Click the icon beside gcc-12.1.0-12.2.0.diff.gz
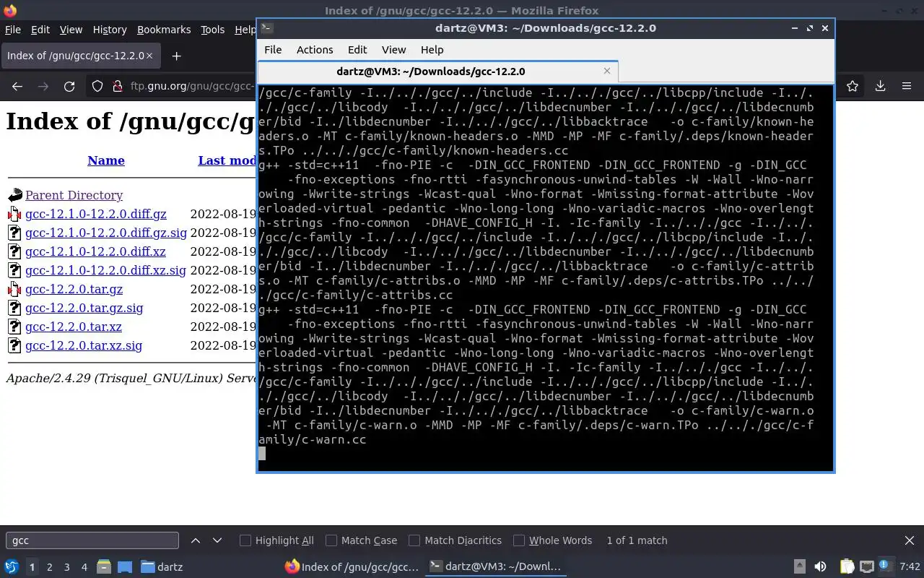 click(x=14, y=214)
